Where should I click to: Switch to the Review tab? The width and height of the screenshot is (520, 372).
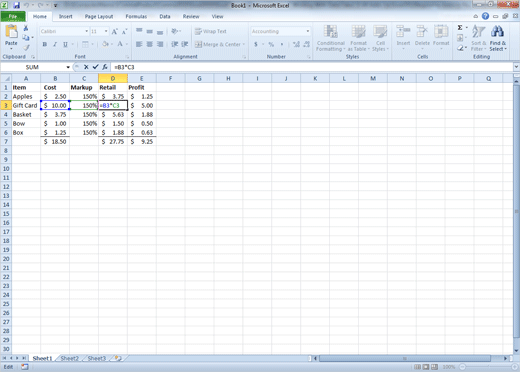coord(191,16)
